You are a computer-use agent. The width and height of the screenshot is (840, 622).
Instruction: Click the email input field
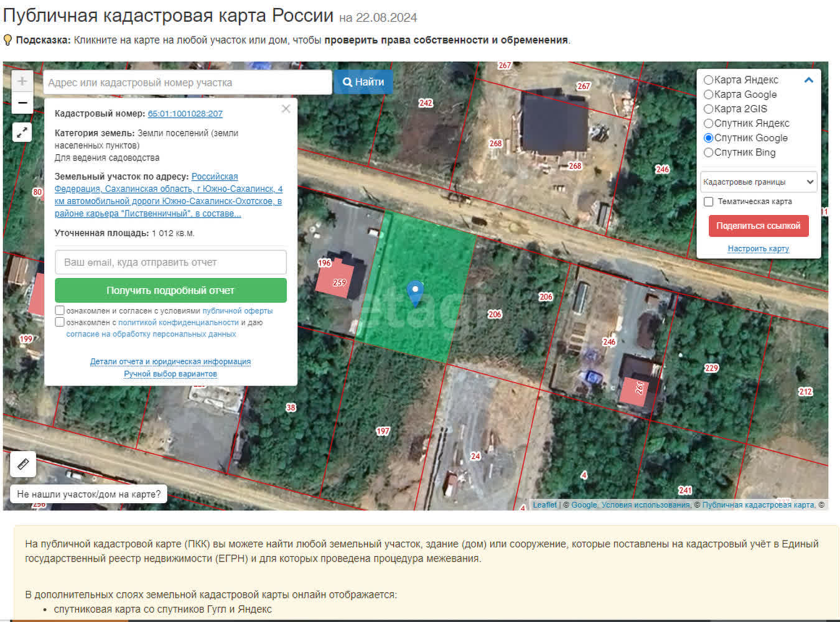coord(170,262)
